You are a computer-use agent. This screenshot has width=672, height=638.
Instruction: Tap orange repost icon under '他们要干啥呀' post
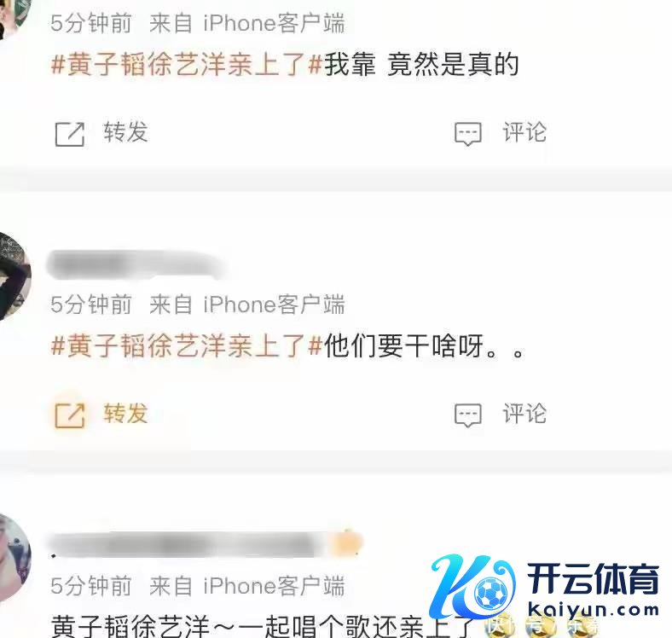click(70, 415)
